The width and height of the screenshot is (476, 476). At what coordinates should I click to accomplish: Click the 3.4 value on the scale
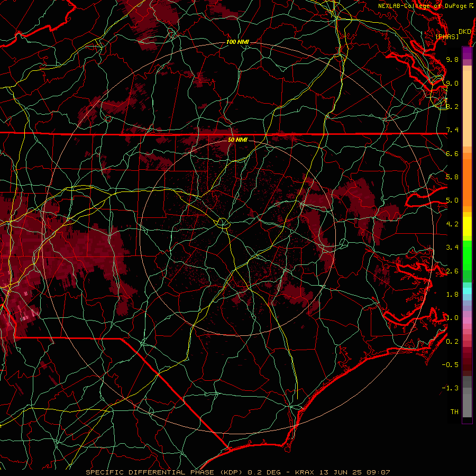tap(452, 248)
